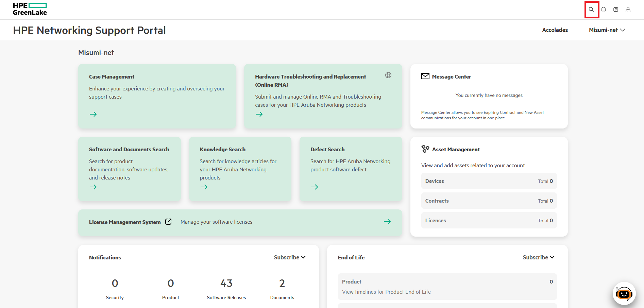Viewport: 644px width, 308px height.
Task: Open the help question mark icon
Action: tap(616, 10)
